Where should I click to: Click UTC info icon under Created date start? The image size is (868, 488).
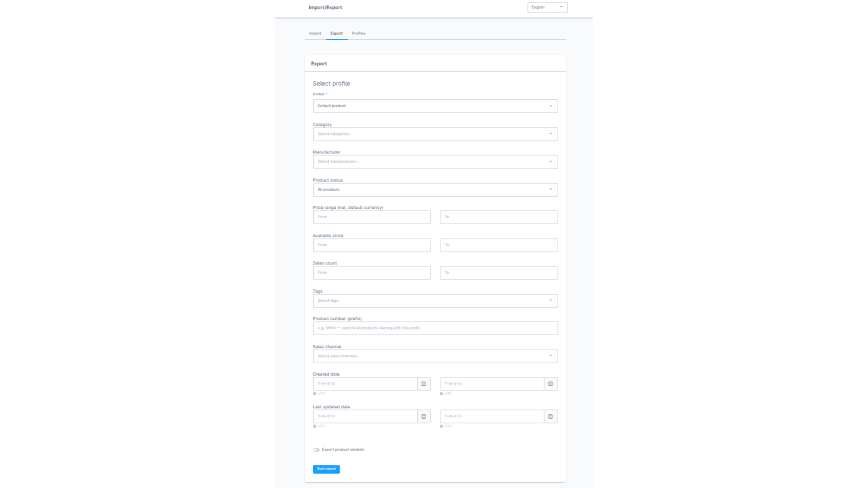pyautogui.click(x=315, y=394)
